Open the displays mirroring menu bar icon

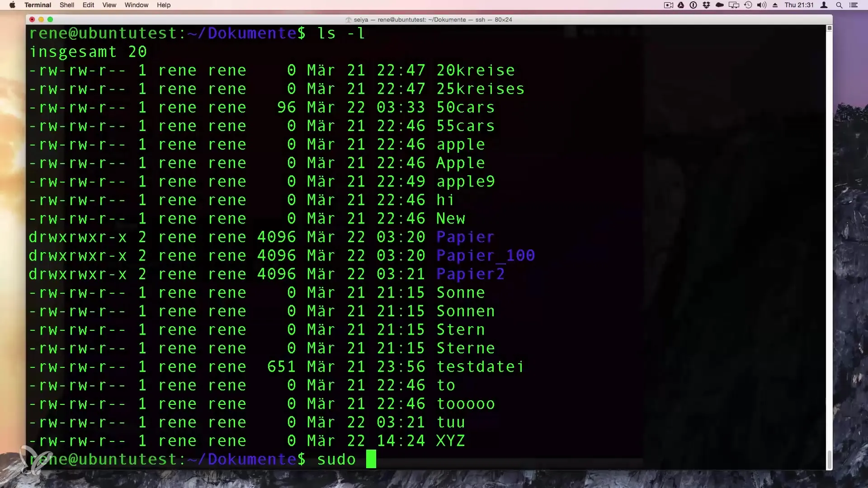coord(734,5)
